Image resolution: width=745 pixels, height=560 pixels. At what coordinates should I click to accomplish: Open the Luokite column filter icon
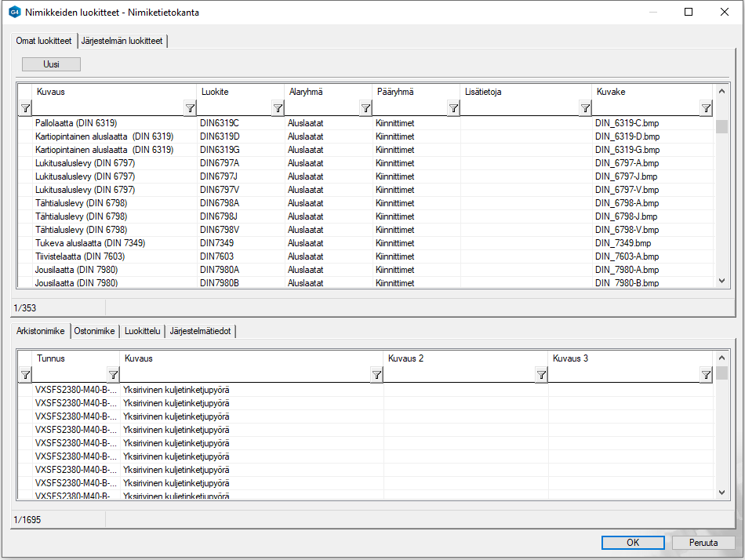point(278,108)
